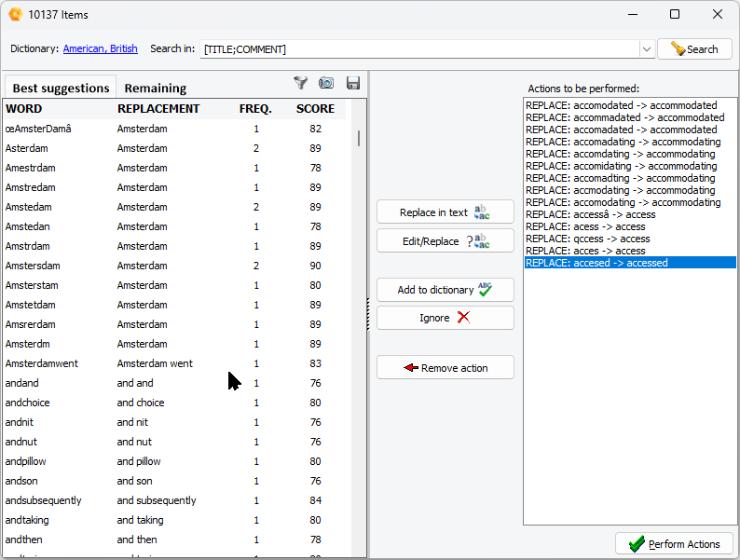
Task: Select the andand word row
Action: pos(174,383)
